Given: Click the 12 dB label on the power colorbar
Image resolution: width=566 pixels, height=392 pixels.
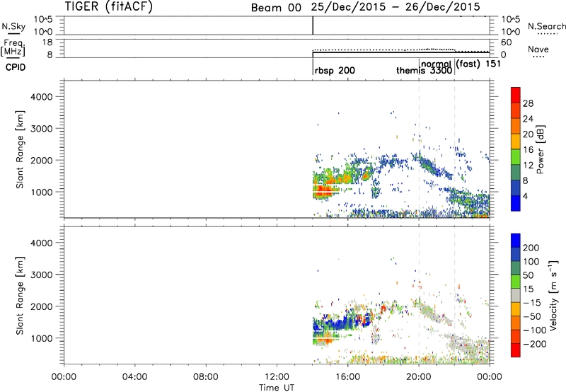Looking at the screenshot, I should point(528,166).
